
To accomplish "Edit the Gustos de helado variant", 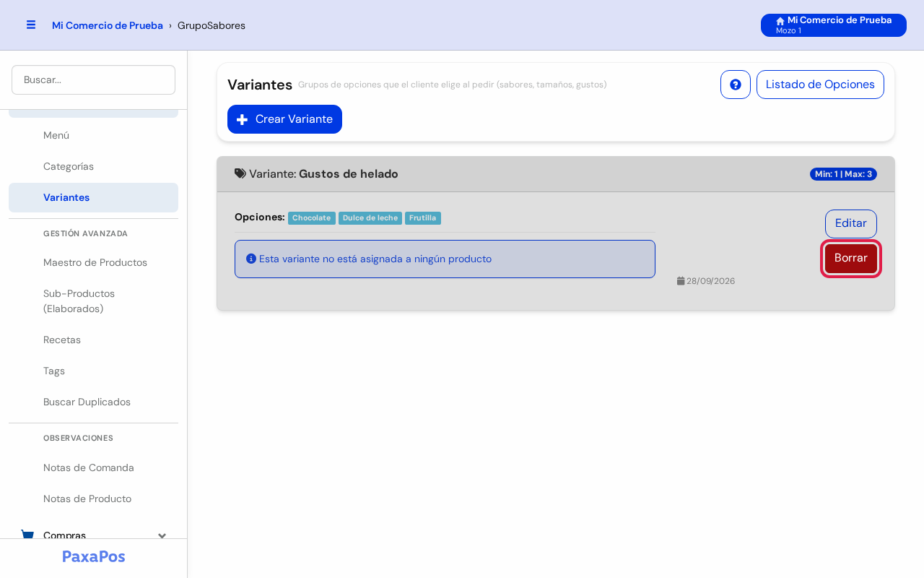I will click(851, 224).
